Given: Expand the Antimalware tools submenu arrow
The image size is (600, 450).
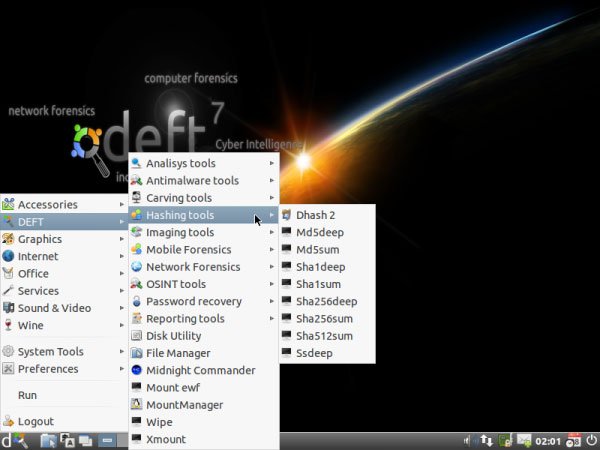Looking at the screenshot, I should 272,180.
